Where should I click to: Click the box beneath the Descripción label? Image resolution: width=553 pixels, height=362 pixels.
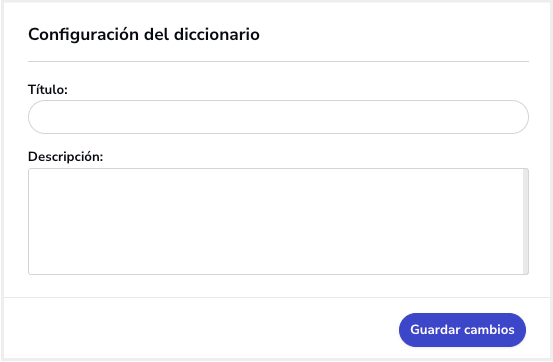[x=278, y=221]
